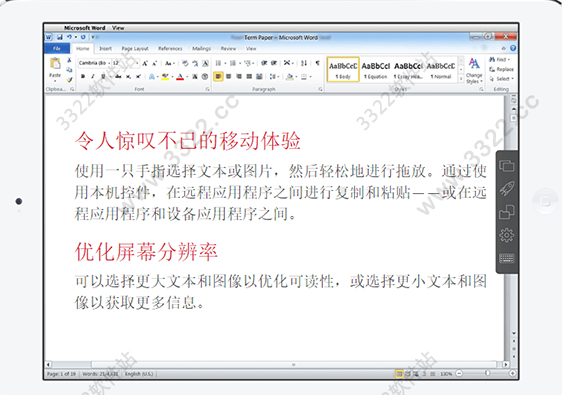
Task: Toggle Justify alignment
Action: [249, 76]
